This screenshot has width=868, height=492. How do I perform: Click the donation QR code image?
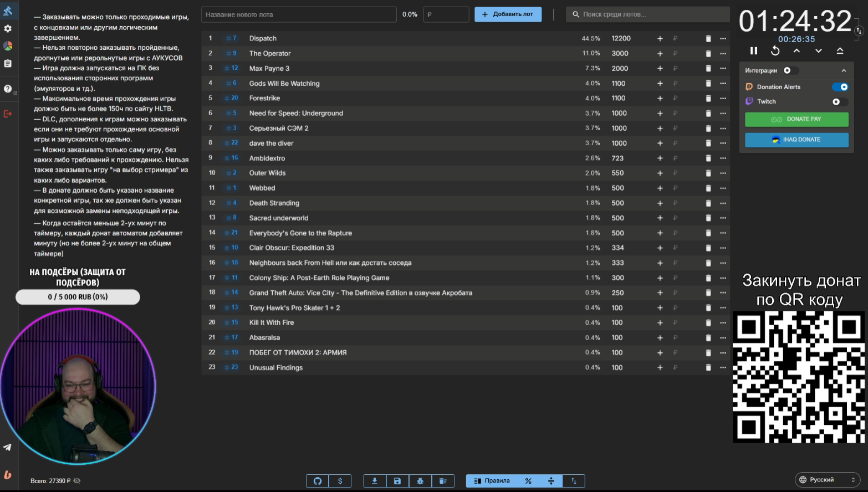pyautogui.click(x=799, y=377)
